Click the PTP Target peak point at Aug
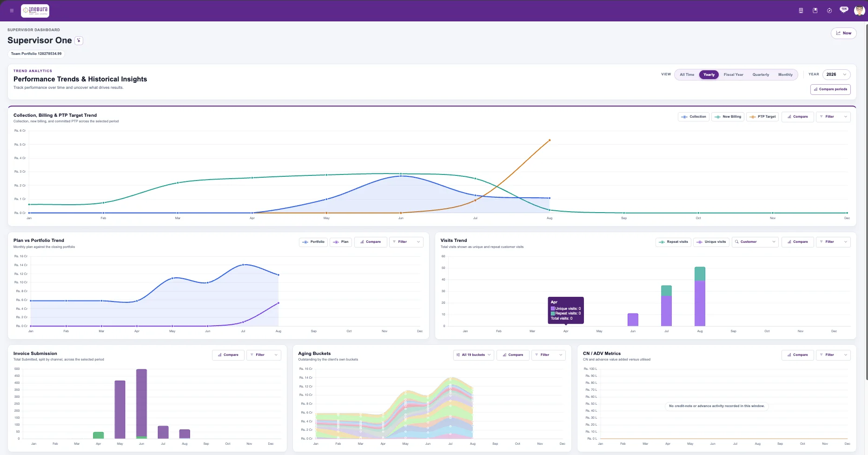Screen dimensions: 868x455 click(x=550, y=140)
